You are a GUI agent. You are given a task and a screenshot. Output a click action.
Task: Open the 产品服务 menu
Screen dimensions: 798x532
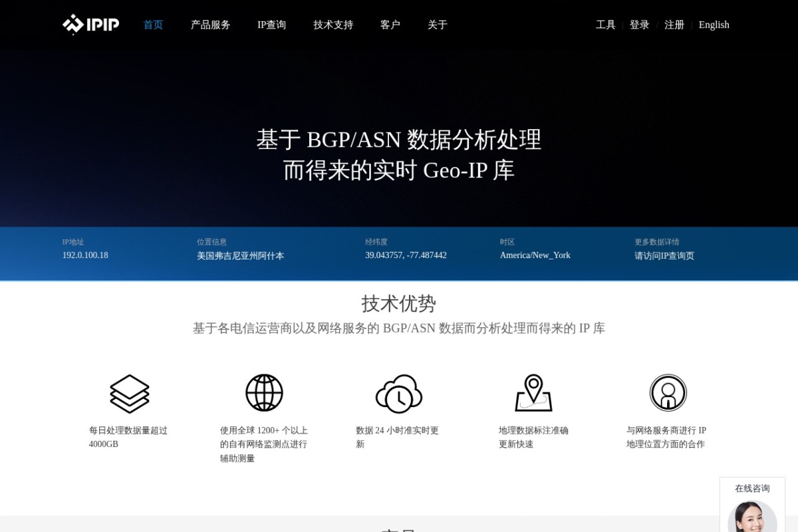pyautogui.click(x=211, y=25)
